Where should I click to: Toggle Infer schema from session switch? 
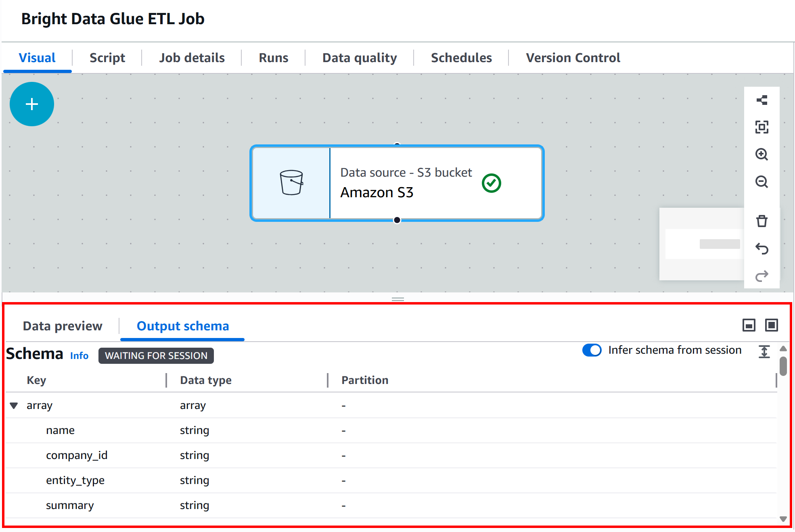592,350
